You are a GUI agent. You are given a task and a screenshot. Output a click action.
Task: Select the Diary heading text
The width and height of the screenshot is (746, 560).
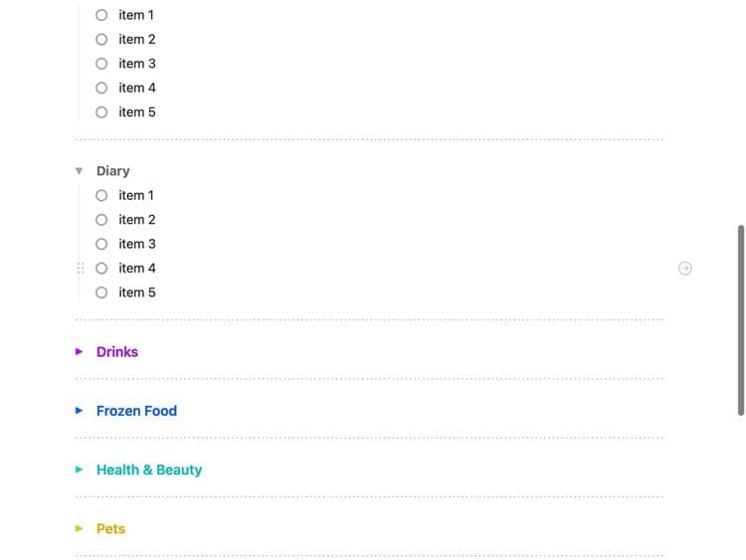pos(113,171)
